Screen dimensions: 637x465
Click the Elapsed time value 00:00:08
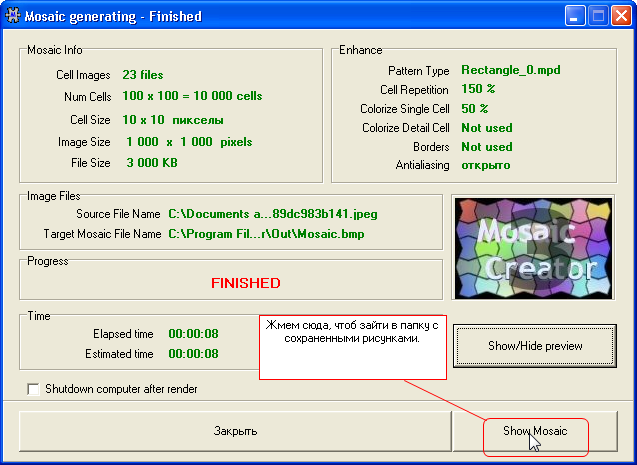[193, 334]
